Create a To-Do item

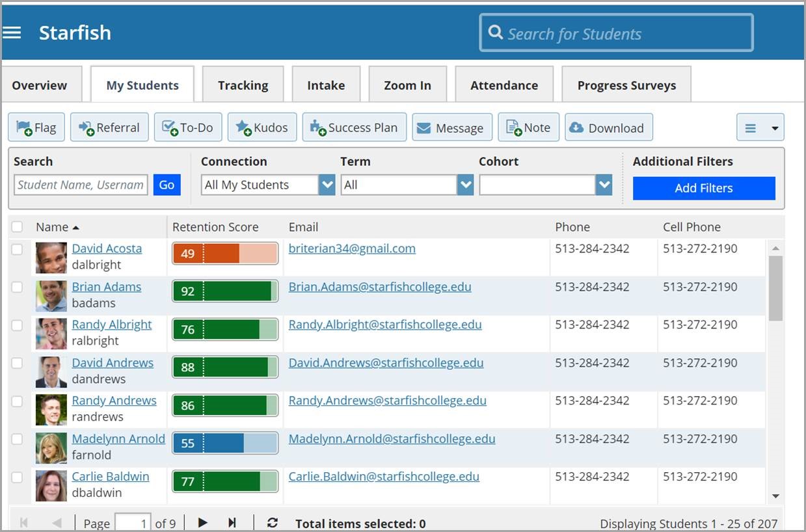[x=187, y=127]
